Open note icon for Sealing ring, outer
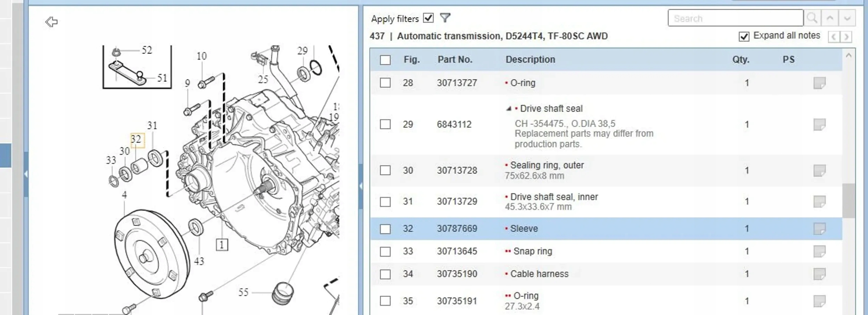Screen dimensions: 868x315 click(819, 170)
